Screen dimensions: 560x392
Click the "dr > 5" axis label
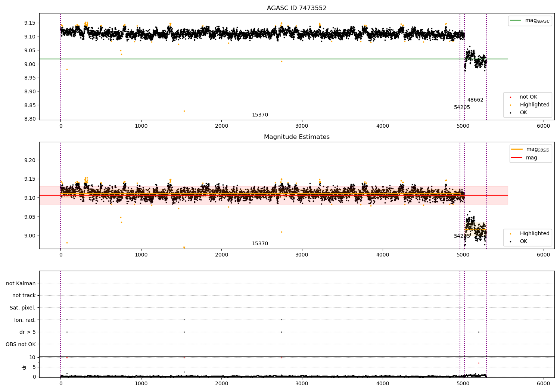[x=28, y=332]
